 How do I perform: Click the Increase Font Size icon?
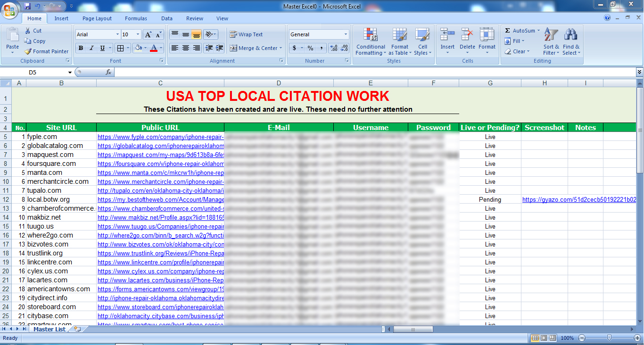(148, 34)
